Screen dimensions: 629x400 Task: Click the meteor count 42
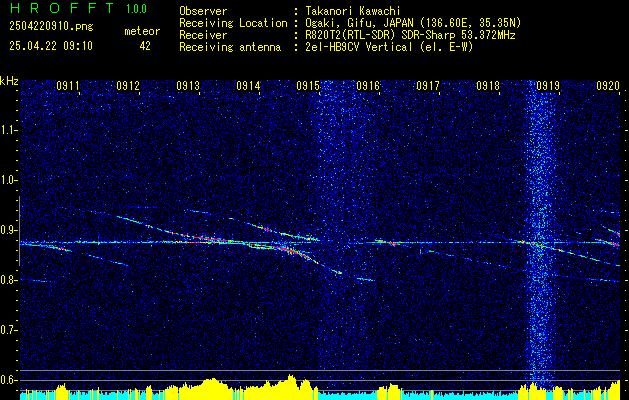[x=145, y=46]
